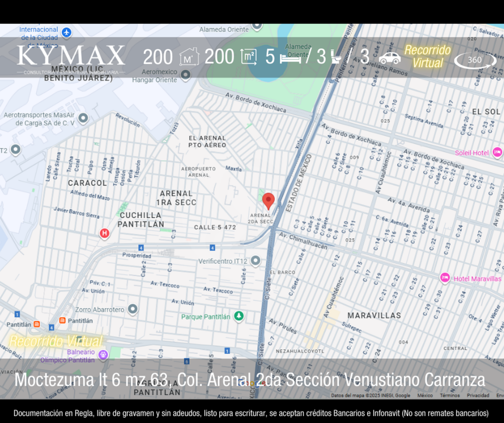Click the house construction-area icon
Image resolution: width=504 pixels, height=423 pixels.
click(189, 57)
